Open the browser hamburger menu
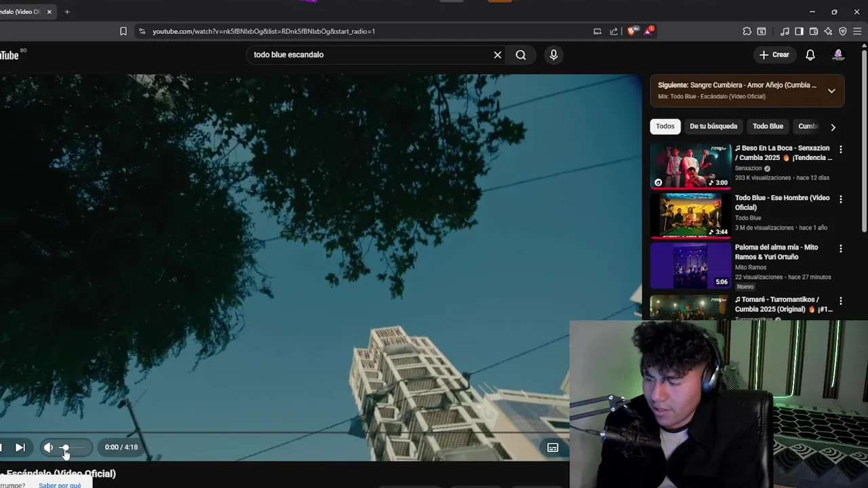This screenshot has width=868, height=488. [x=857, y=31]
